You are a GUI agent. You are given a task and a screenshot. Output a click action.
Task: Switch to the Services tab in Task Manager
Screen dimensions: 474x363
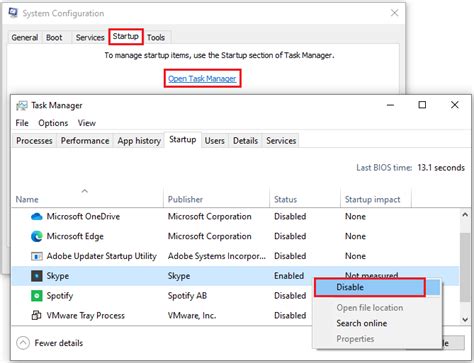click(x=281, y=141)
